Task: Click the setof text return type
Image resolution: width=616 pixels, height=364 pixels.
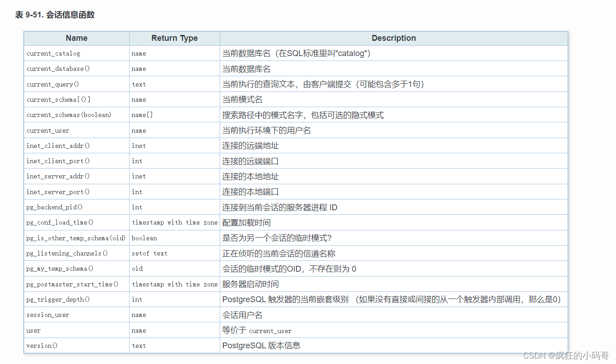Action: 174,253
